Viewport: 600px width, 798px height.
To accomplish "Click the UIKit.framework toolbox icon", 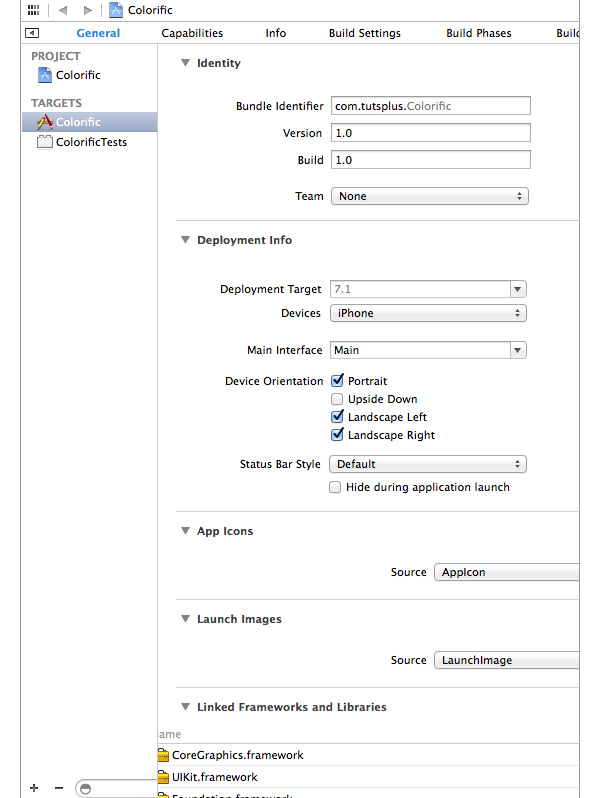I will tap(163, 777).
